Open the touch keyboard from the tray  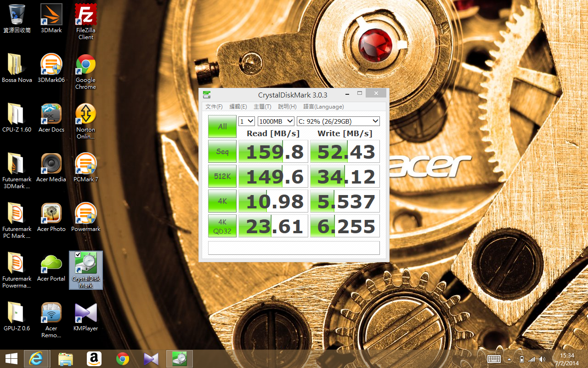494,359
